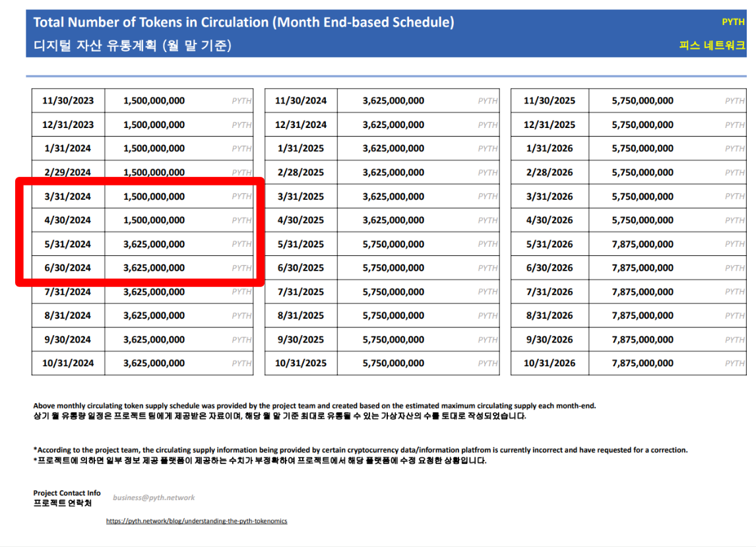Click the 5/31/2026 date cell
Screen dimensions: 756x547
coord(550,244)
